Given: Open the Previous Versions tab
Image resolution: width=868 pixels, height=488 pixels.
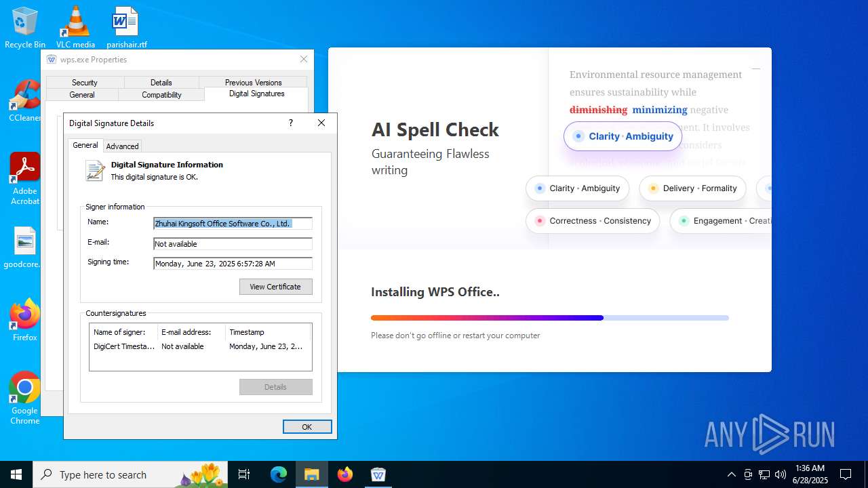Looking at the screenshot, I should (x=253, y=82).
